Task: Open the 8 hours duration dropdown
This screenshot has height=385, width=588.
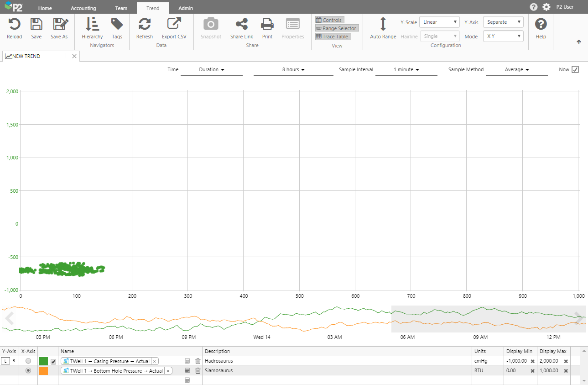Action: click(x=293, y=70)
